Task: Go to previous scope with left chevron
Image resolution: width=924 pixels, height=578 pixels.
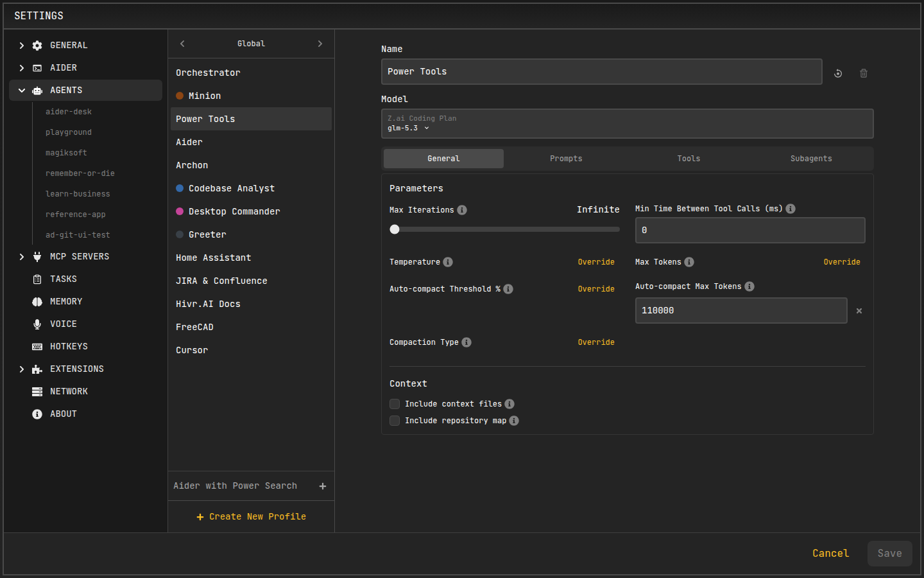Action: click(x=182, y=44)
